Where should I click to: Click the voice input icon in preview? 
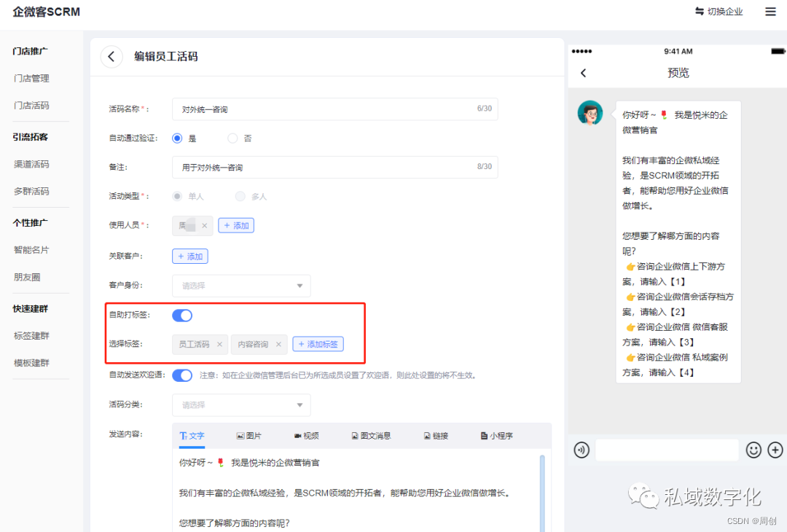[582, 450]
